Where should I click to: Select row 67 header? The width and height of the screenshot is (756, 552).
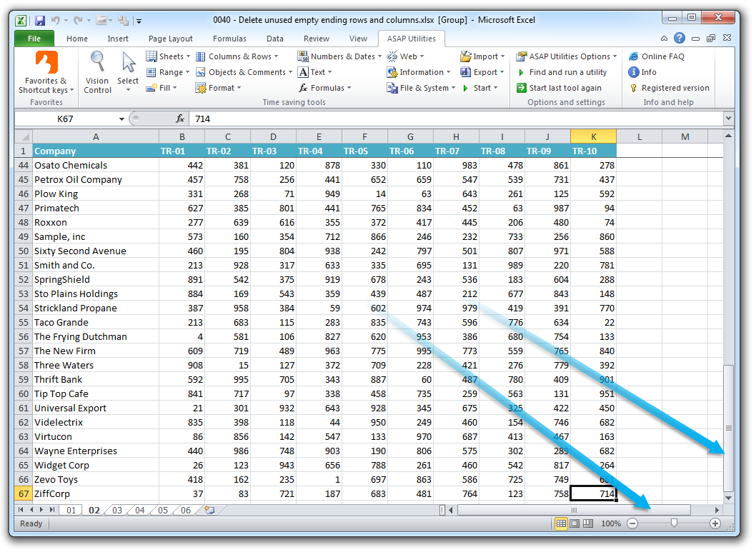click(23, 493)
